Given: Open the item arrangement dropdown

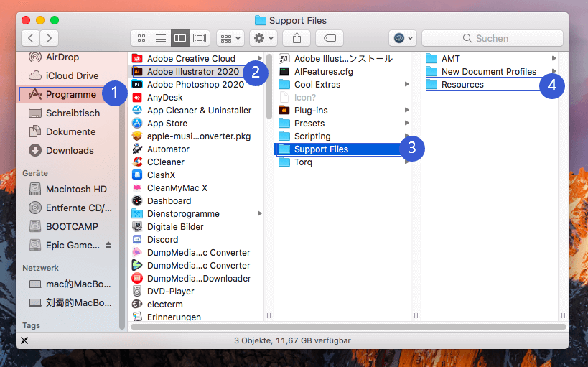Looking at the screenshot, I should pyautogui.click(x=230, y=38).
